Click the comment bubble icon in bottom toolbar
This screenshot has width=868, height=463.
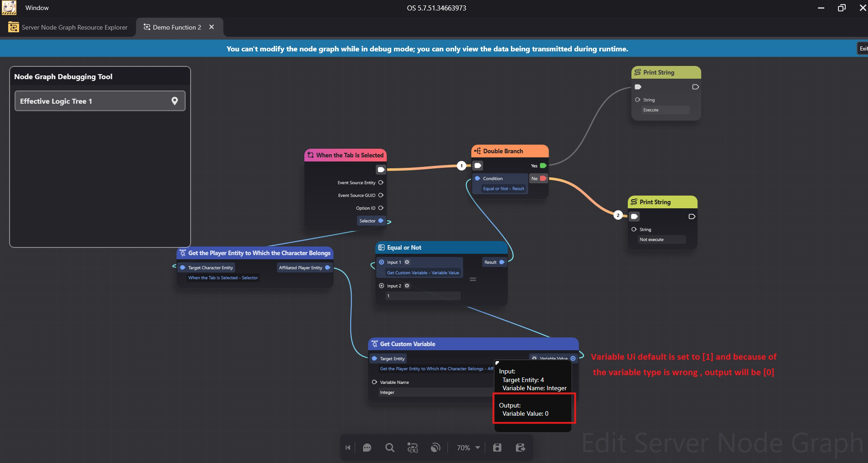(x=367, y=448)
